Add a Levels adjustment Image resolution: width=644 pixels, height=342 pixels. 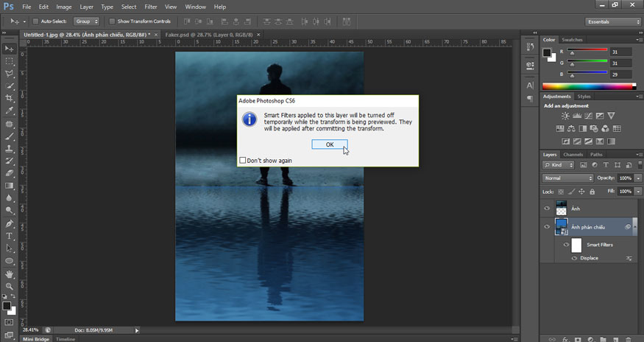[577, 116]
